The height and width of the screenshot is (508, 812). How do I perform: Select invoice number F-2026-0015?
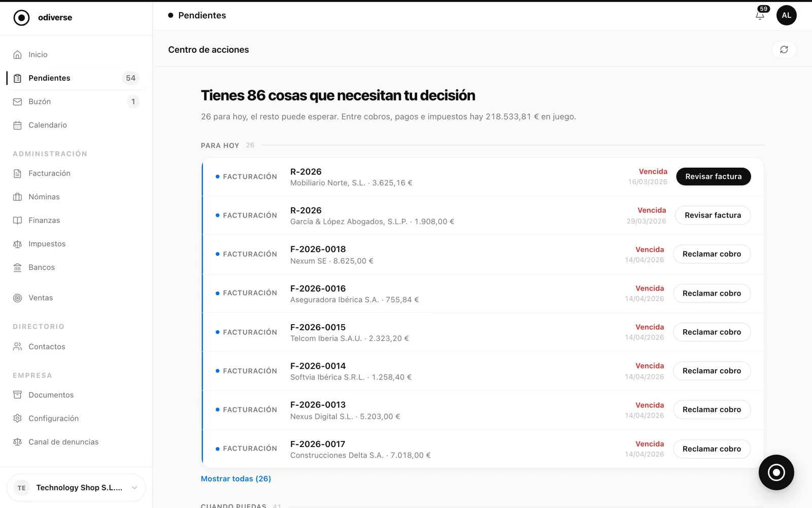click(x=318, y=327)
